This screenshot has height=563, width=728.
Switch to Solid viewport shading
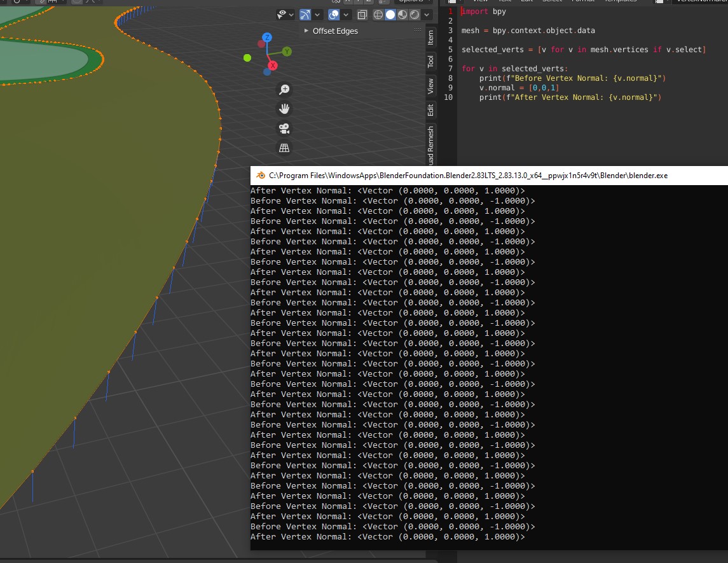[x=390, y=15]
